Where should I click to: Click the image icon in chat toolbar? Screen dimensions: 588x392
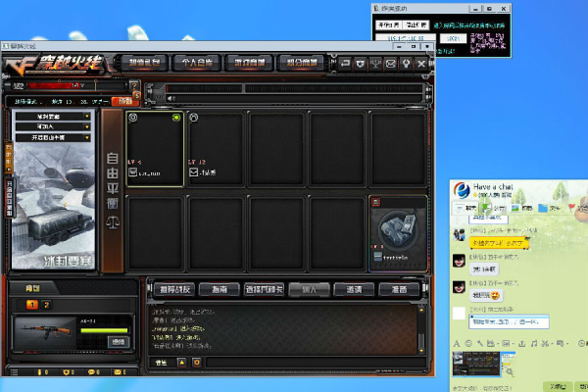[506, 343]
